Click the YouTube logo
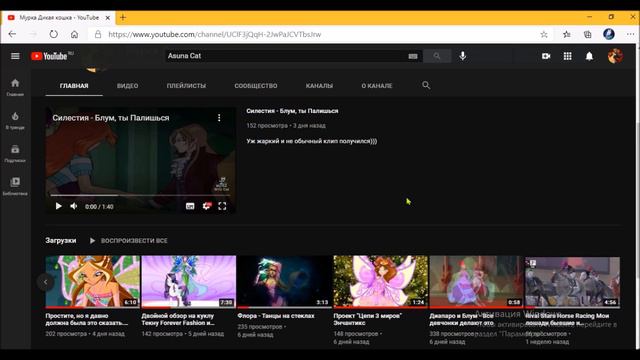 [49, 56]
